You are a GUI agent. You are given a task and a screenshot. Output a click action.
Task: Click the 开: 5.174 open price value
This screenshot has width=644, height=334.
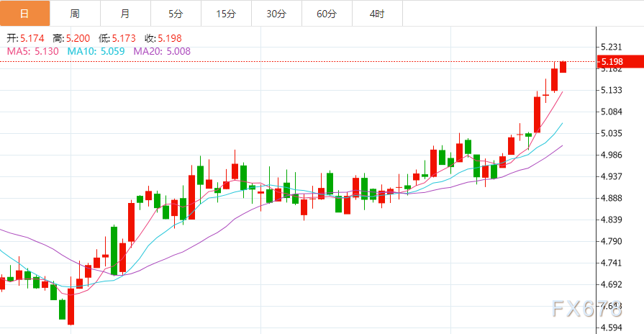pos(25,38)
